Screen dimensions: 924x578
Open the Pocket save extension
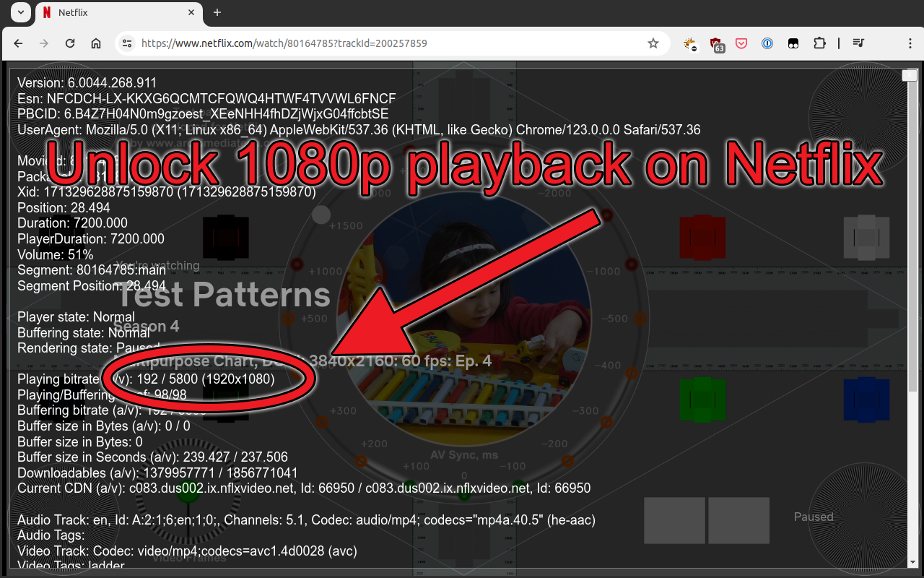(741, 43)
